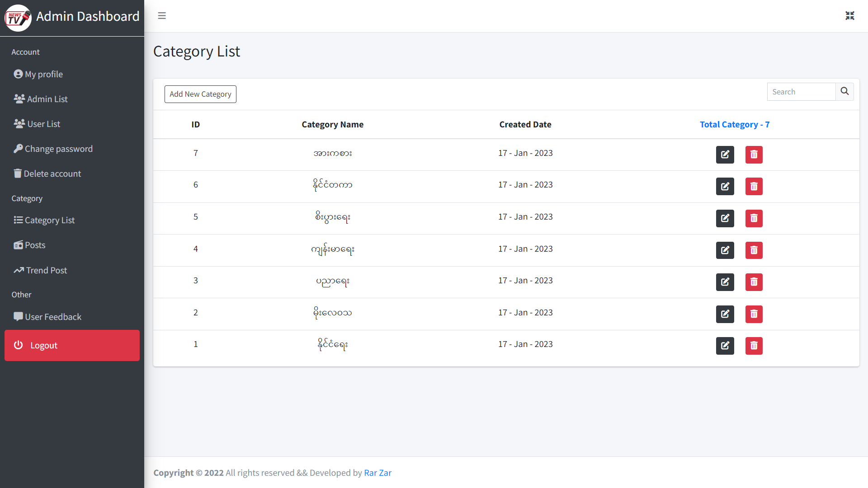Open the Rar Zar developer link

[x=377, y=473]
